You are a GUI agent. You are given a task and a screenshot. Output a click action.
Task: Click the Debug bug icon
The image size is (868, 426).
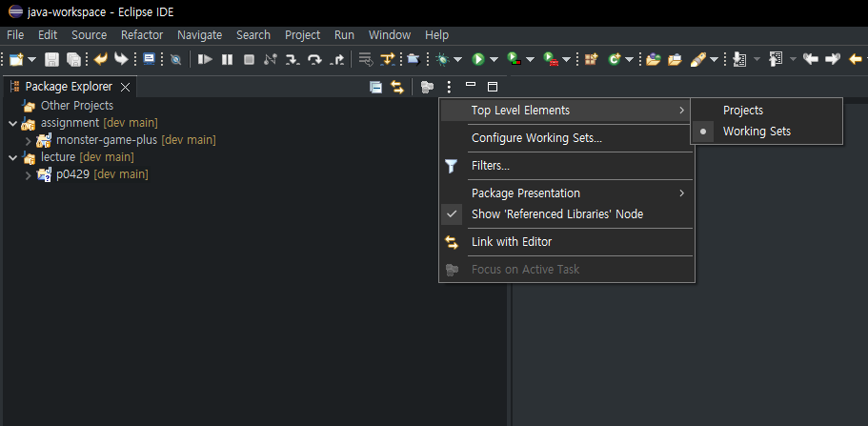pyautogui.click(x=443, y=59)
